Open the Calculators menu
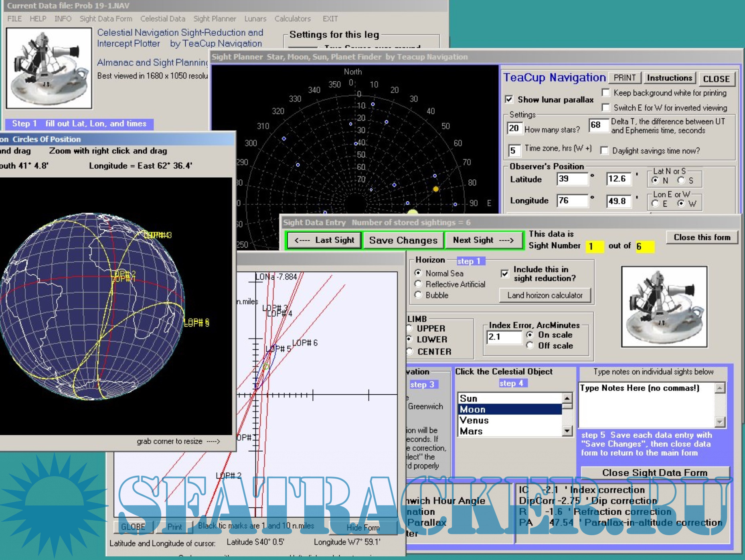 coord(292,19)
